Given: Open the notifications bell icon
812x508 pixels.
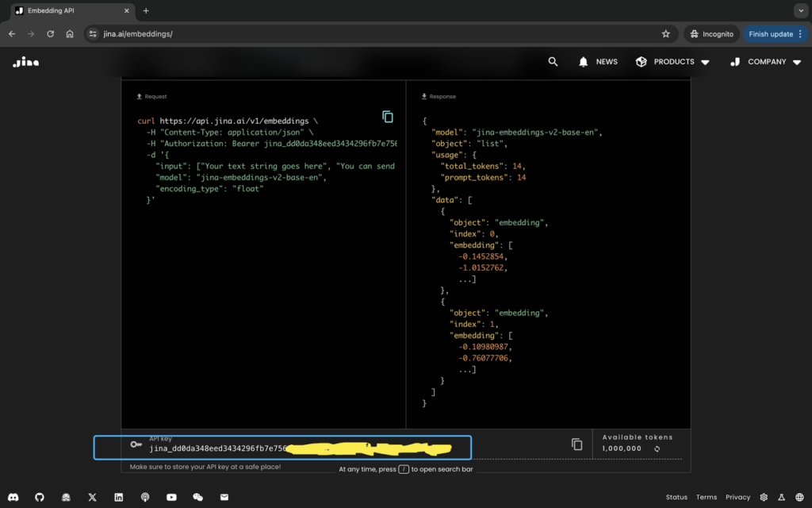Looking at the screenshot, I should coord(584,61).
